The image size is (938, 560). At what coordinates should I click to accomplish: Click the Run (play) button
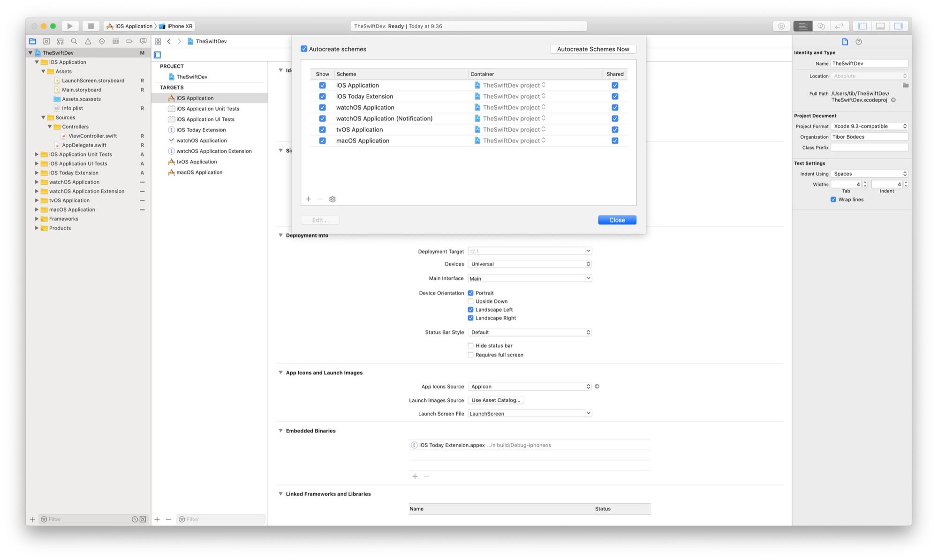[70, 26]
